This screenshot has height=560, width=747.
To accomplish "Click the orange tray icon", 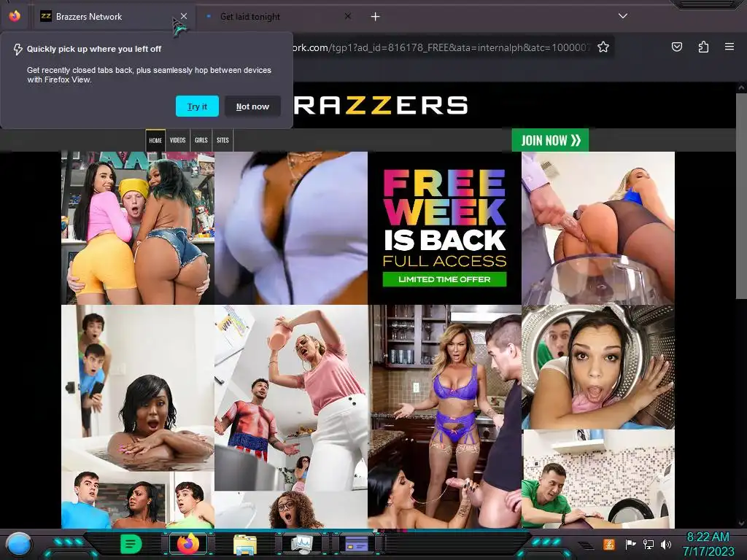I will click(x=609, y=544).
